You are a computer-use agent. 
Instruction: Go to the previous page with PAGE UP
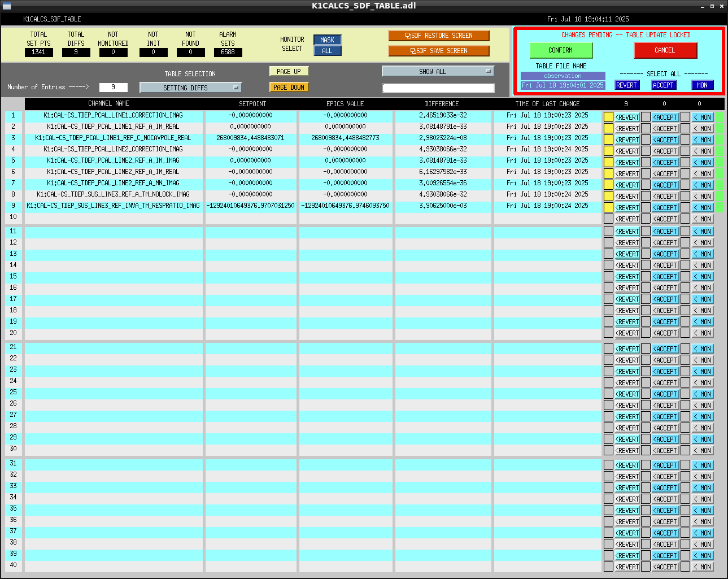click(289, 72)
